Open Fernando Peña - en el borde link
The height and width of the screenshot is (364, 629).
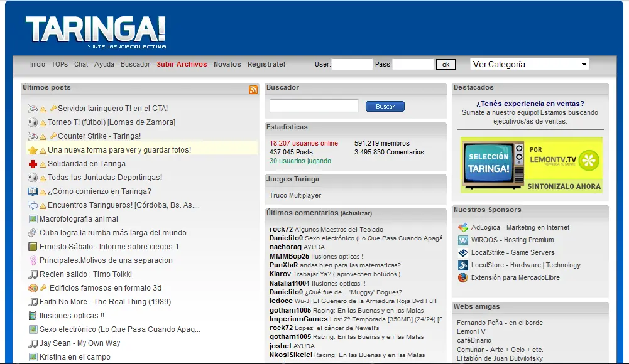point(500,323)
